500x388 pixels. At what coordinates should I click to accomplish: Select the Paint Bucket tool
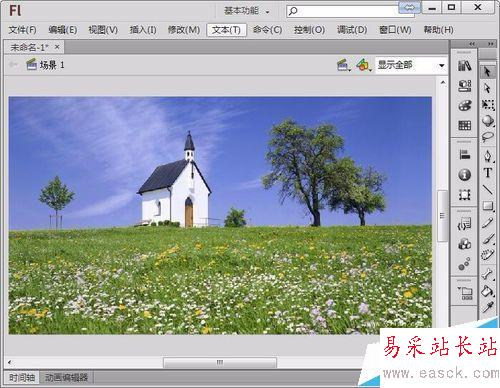point(488,291)
